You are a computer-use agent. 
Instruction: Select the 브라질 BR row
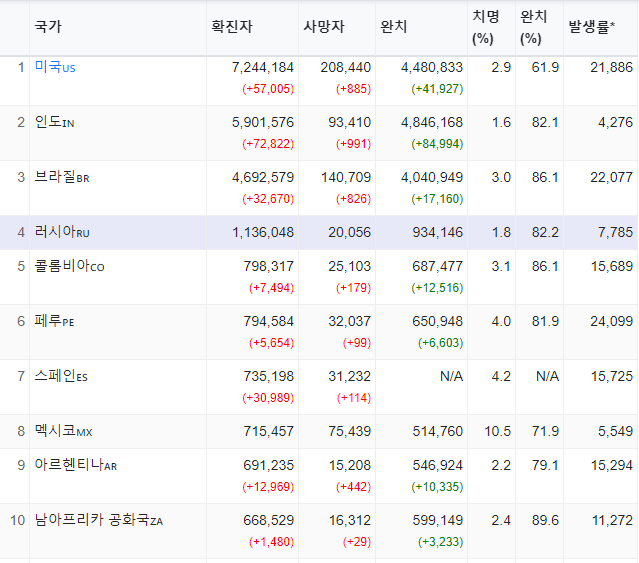pos(320,188)
